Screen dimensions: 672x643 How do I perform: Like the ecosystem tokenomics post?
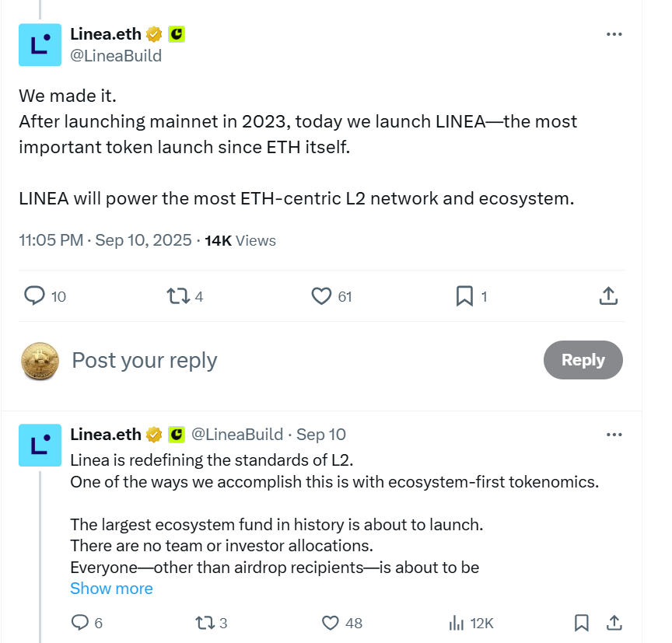pyautogui.click(x=331, y=623)
